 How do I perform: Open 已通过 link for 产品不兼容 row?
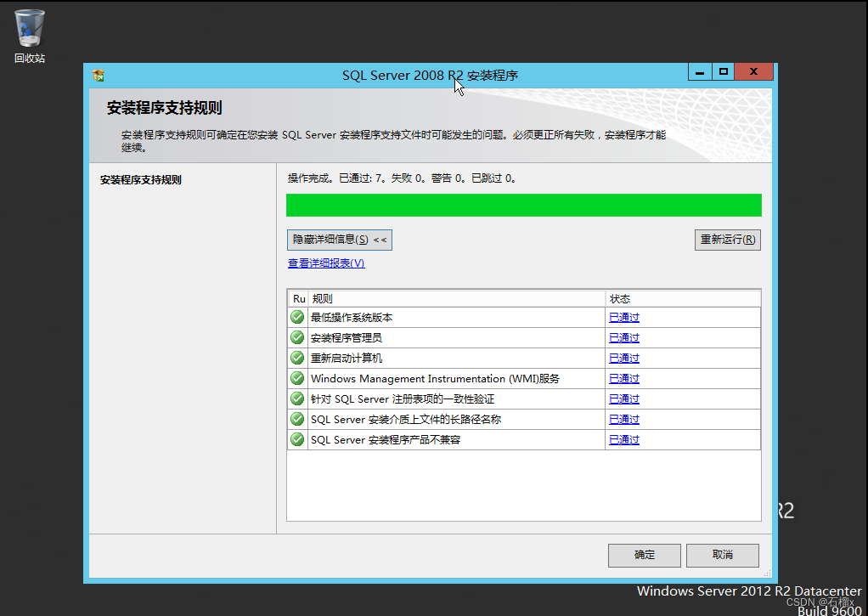coord(624,440)
